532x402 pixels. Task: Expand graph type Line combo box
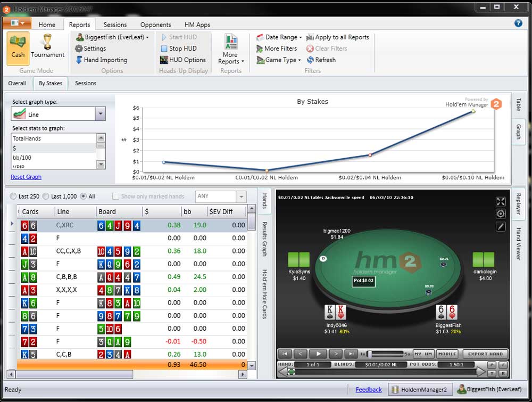[x=100, y=114]
